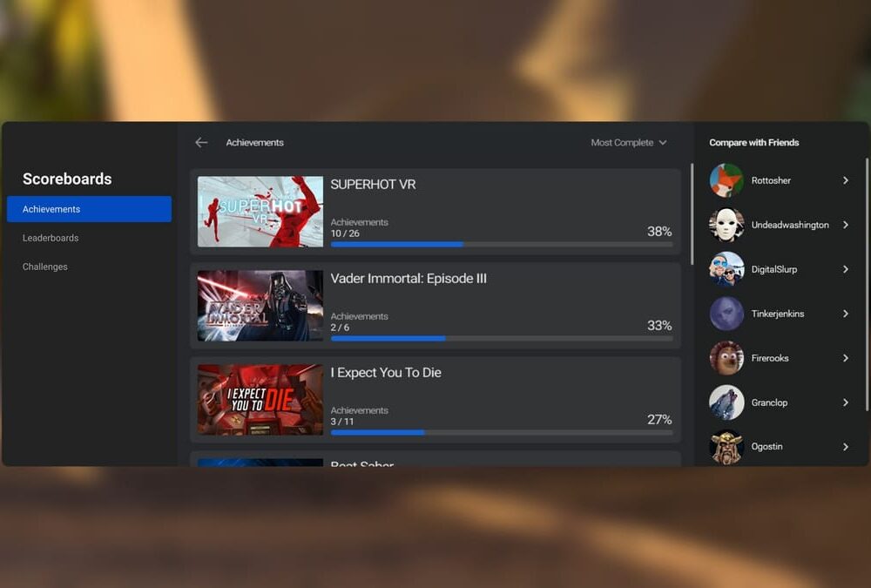Expand comparison with Ogostin using chevron
The width and height of the screenshot is (871, 588).
846,447
